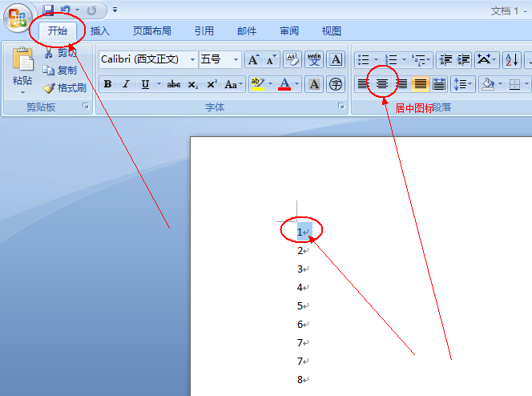Viewport: 532px width, 396px height.
Task: Toggle subscript formatting
Action: pyautogui.click(x=193, y=84)
